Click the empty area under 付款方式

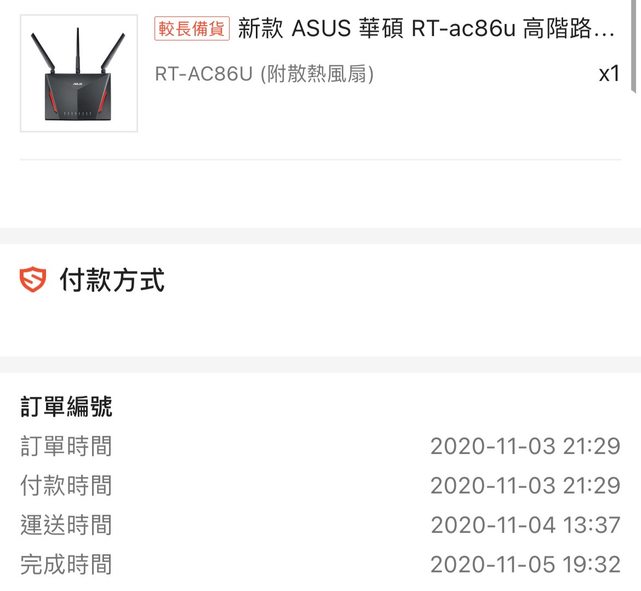click(x=320, y=325)
